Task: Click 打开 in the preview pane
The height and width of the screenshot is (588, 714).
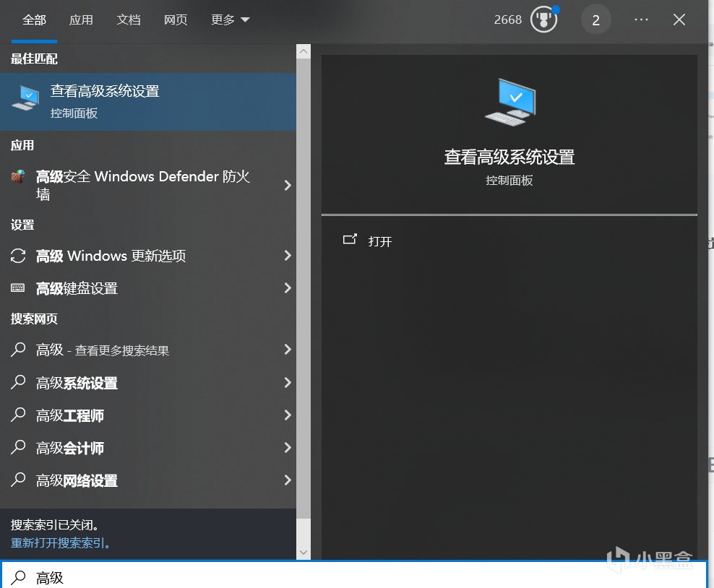Action: (380, 241)
